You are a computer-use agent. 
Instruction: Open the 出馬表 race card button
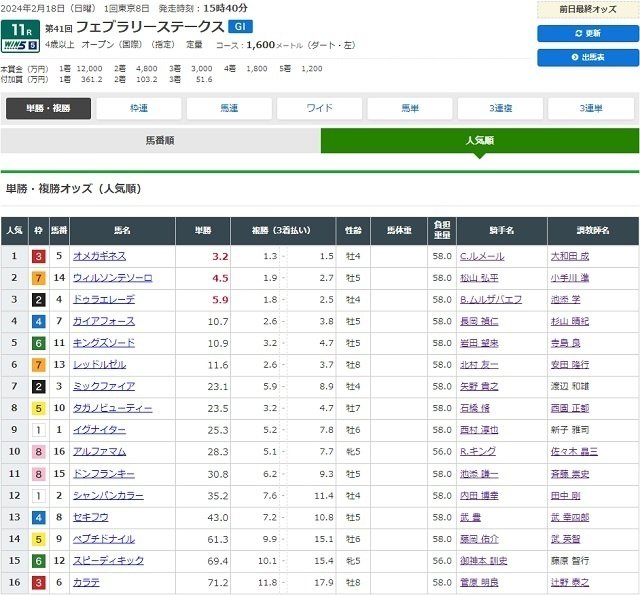[587, 57]
